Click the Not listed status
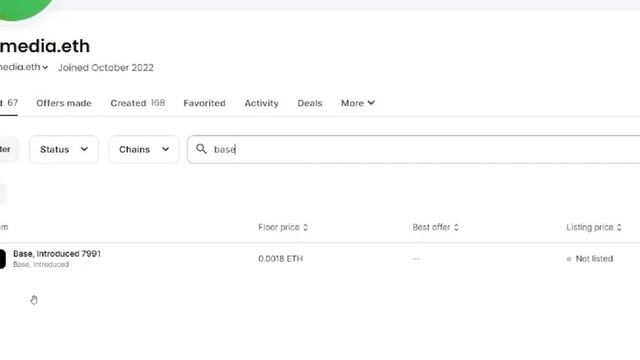 (x=590, y=259)
